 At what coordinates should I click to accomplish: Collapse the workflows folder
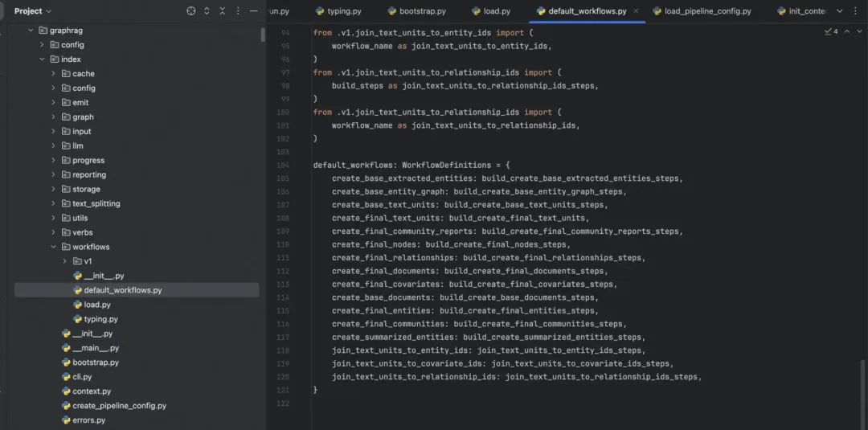pos(54,247)
